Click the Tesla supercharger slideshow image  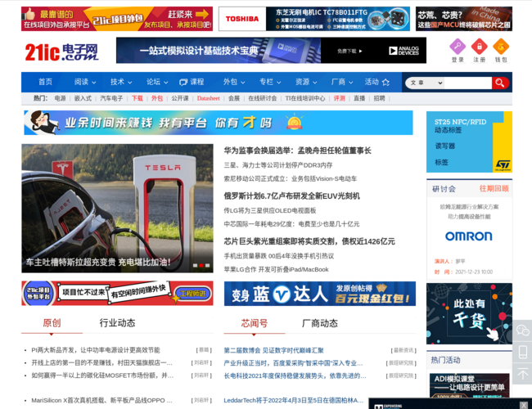coord(117,209)
